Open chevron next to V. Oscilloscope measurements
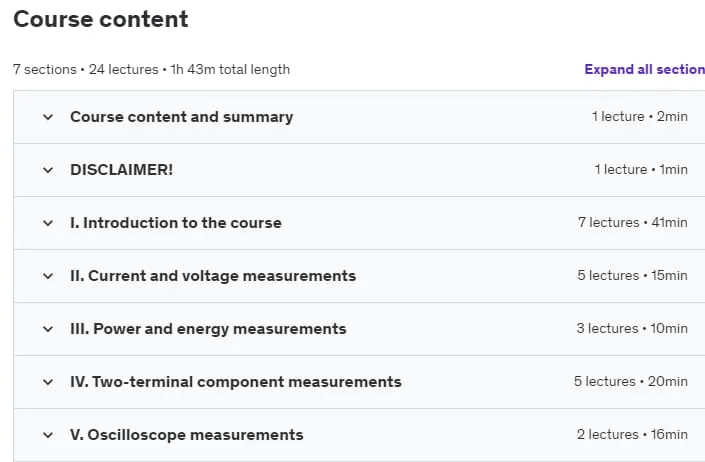Screen dimensions: 705x462 coord(48,435)
